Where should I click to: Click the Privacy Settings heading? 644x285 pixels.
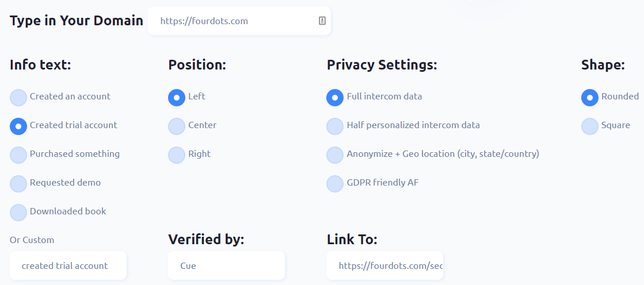[382, 65]
